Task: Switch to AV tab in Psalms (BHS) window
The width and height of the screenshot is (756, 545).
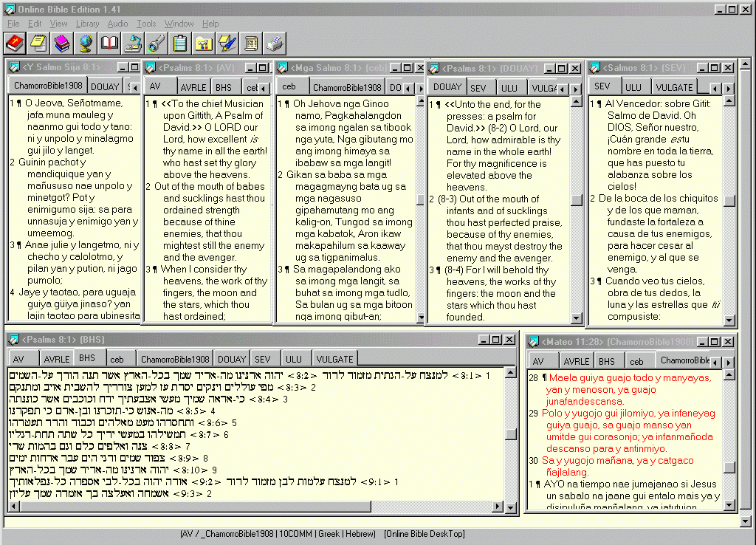Action: pyautogui.click(x=18, y=359)
